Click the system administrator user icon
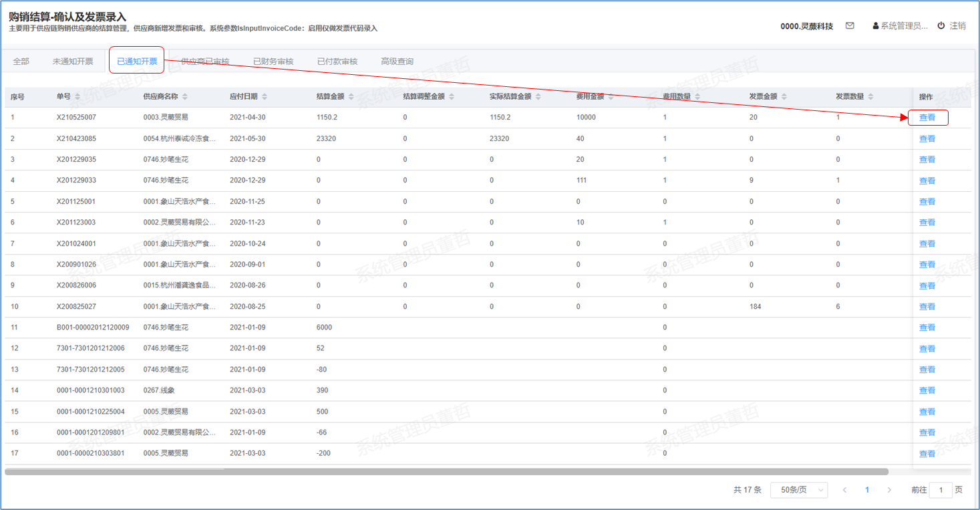980x510 pixels. [876, 26]
